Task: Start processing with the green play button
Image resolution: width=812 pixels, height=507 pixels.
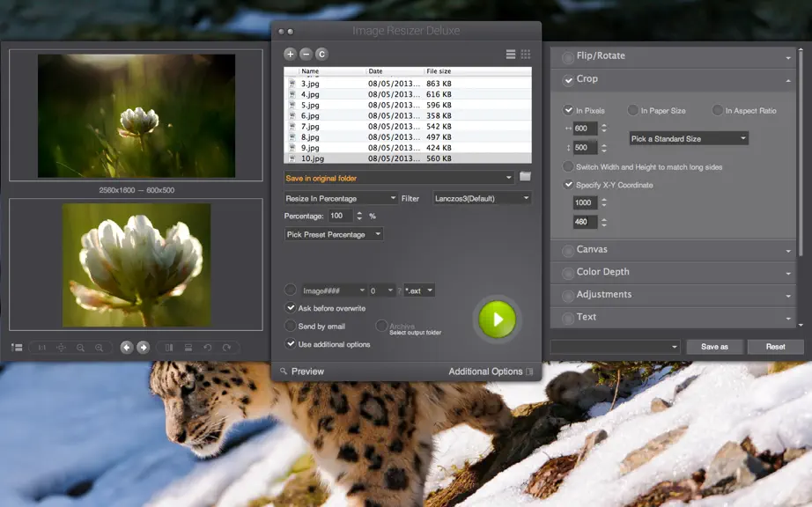Action: click(x=497, y=320)
